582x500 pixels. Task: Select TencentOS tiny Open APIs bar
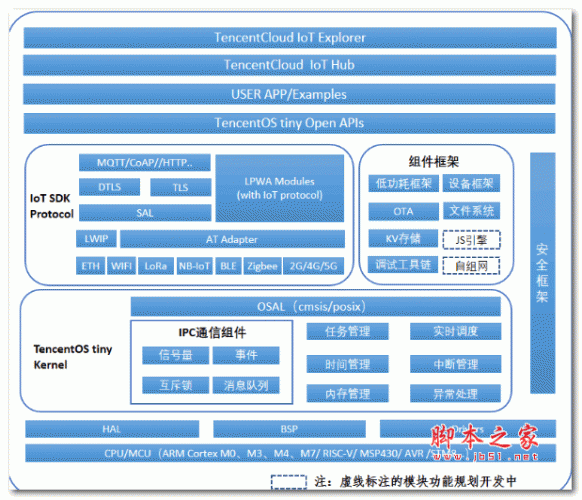point(289,123)
